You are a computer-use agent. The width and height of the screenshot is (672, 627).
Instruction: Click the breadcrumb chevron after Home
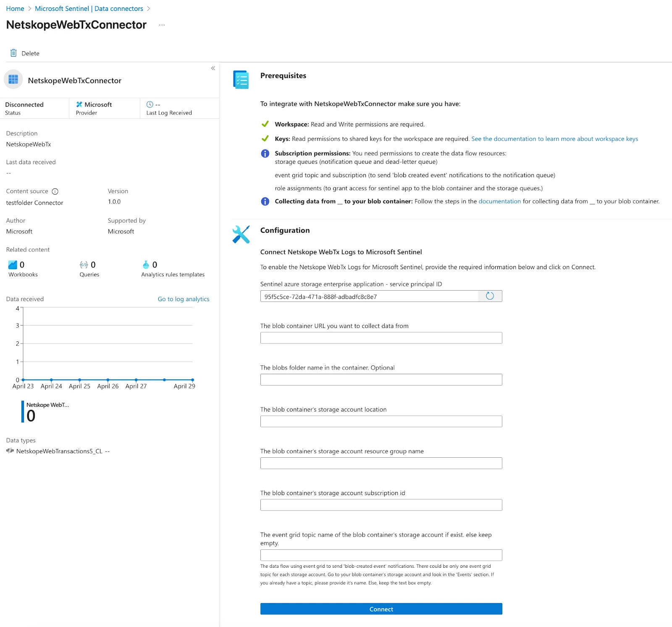click(x=30, y=8)
